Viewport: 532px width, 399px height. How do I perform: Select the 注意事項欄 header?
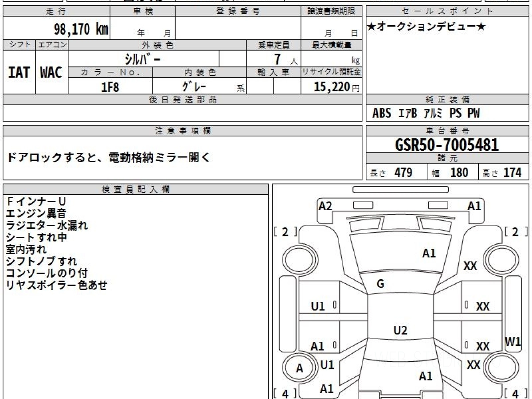(x=183, y=131)
